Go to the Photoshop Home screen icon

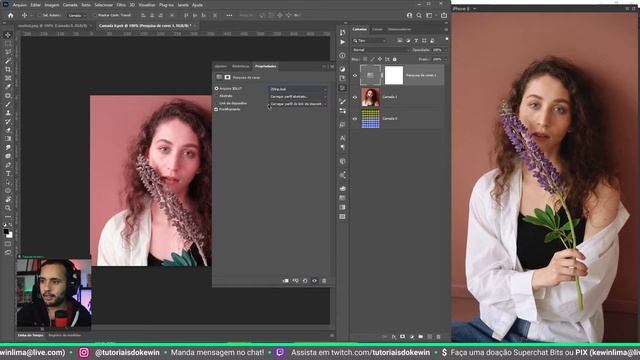11,15
